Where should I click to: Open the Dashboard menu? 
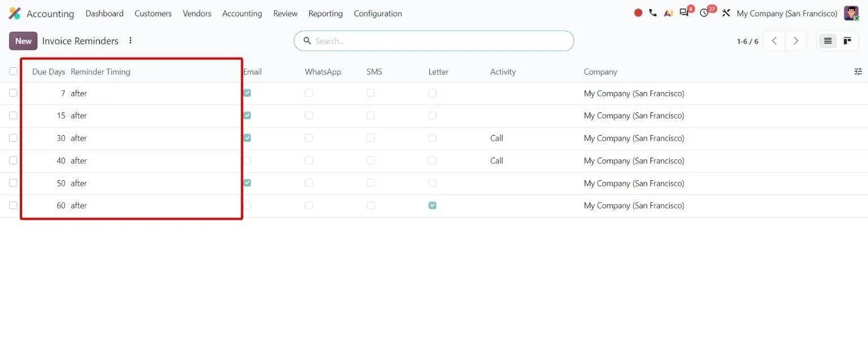point(105,14)
